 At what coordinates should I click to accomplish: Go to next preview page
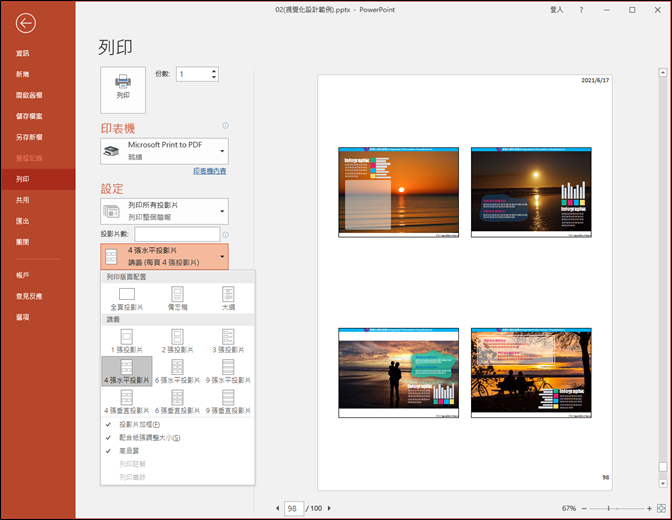(x=329, y=508)
